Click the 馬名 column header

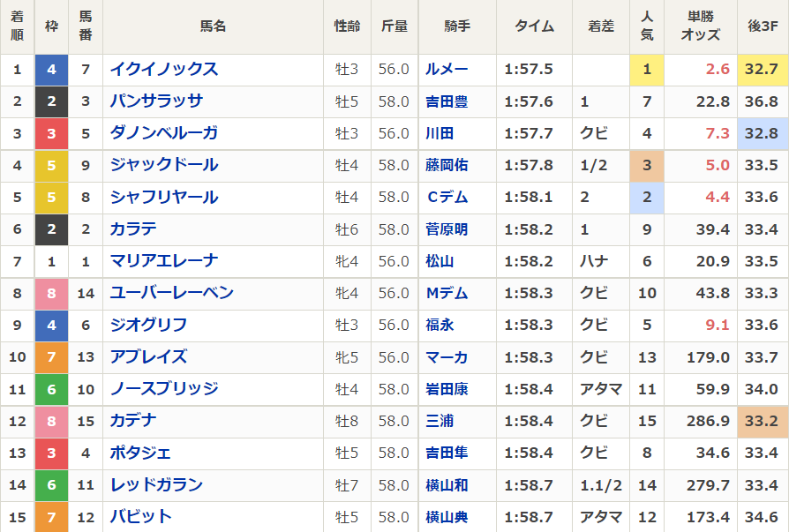(x=213, y=26)
